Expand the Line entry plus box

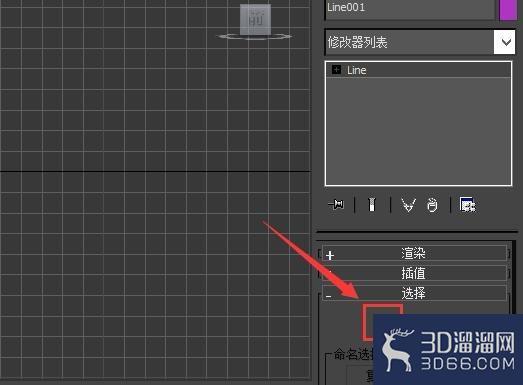(336, 70)
